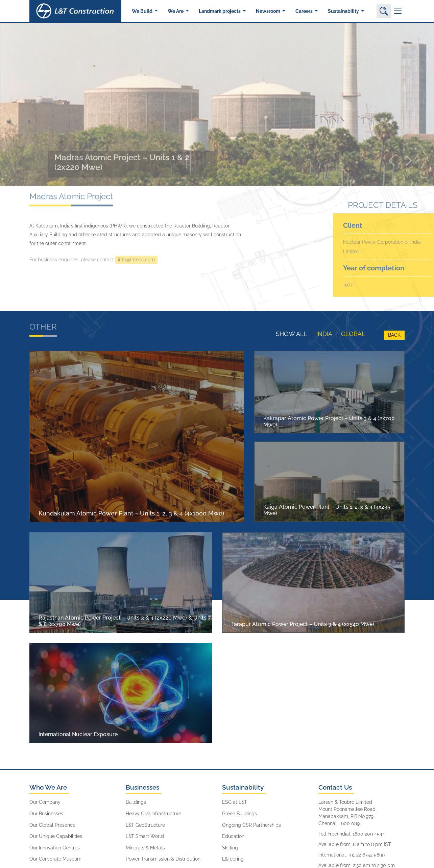Click the Madras Atomic Project heading
This screenshot has width=434, height=868.
click(x=71, y=196)
